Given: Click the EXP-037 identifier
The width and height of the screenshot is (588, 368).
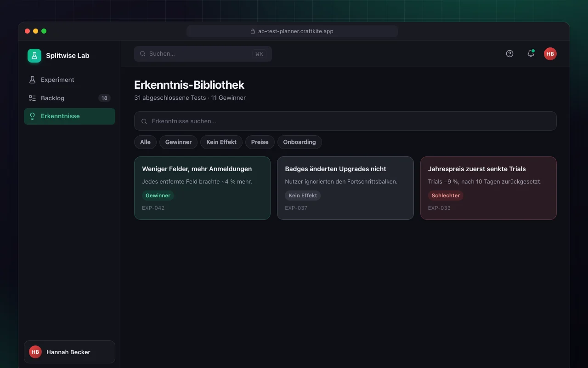Looking at the screenshot, I should [296, 208].
